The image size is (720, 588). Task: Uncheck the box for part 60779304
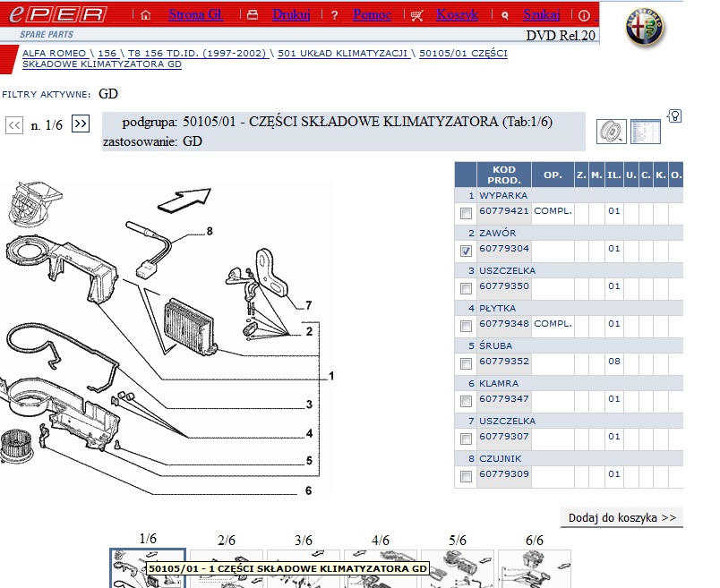466,251
